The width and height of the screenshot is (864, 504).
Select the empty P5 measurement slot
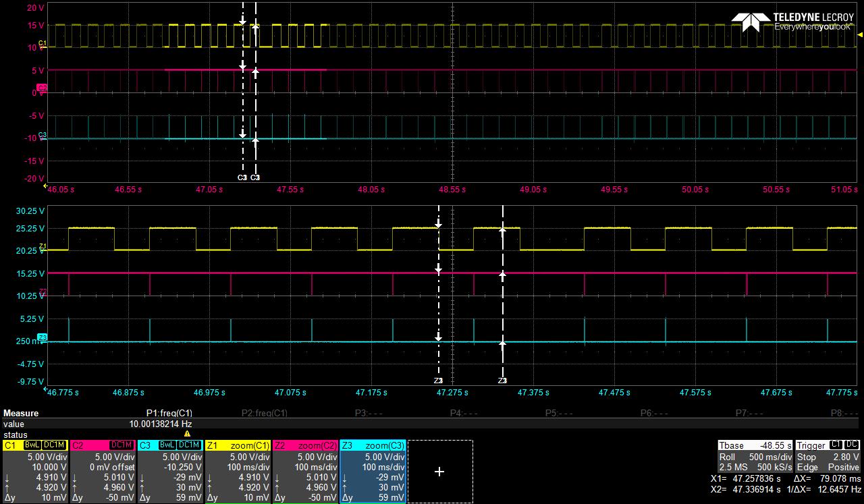point(560,413)
